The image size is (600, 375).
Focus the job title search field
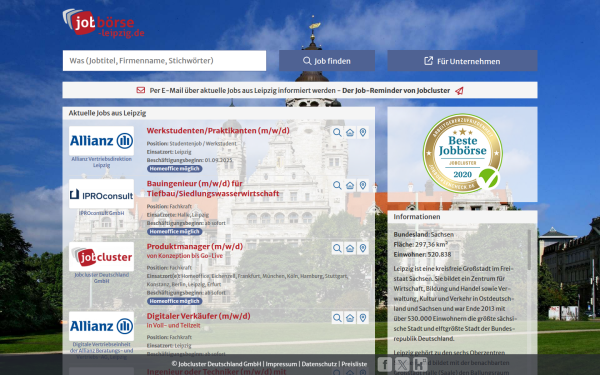pyautogui.click(x=164, y=61)
